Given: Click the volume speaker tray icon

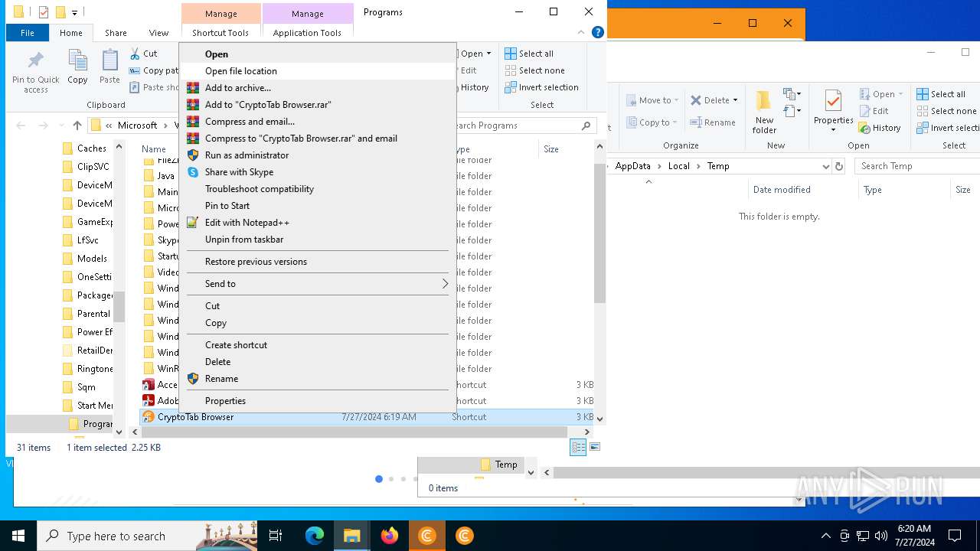Looking at the screenshot, I should click(881, 536).
